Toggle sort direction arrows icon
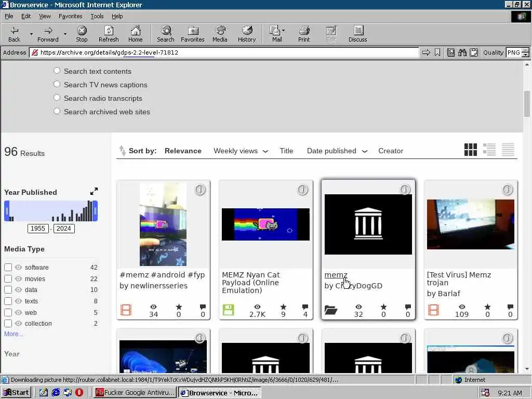Image resolution: width=532 pixels, height=399 pixels. 122,151
